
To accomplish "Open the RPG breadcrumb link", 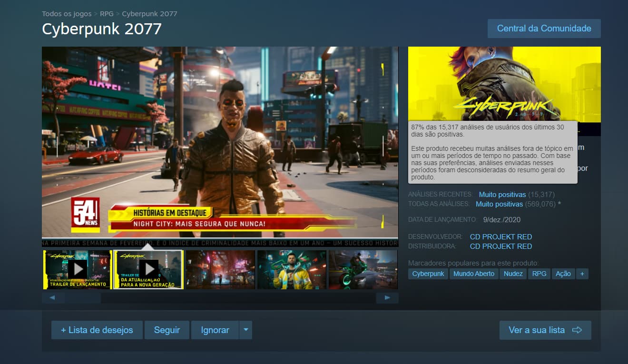I will click(x=107, y=14).
